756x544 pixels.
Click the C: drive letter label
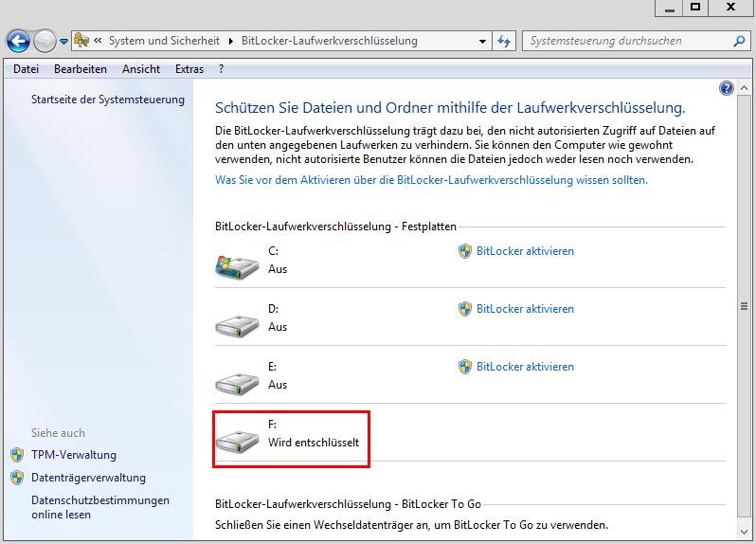273,251
